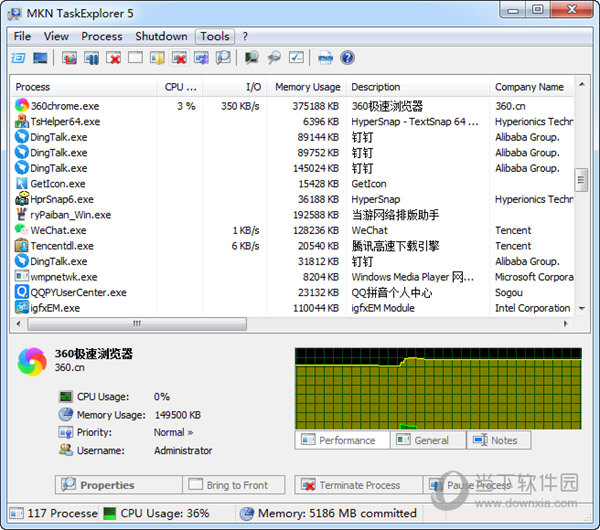Screen dimensions: 600x530
Task: Click the Pause Process button
Action: (479, 485)
